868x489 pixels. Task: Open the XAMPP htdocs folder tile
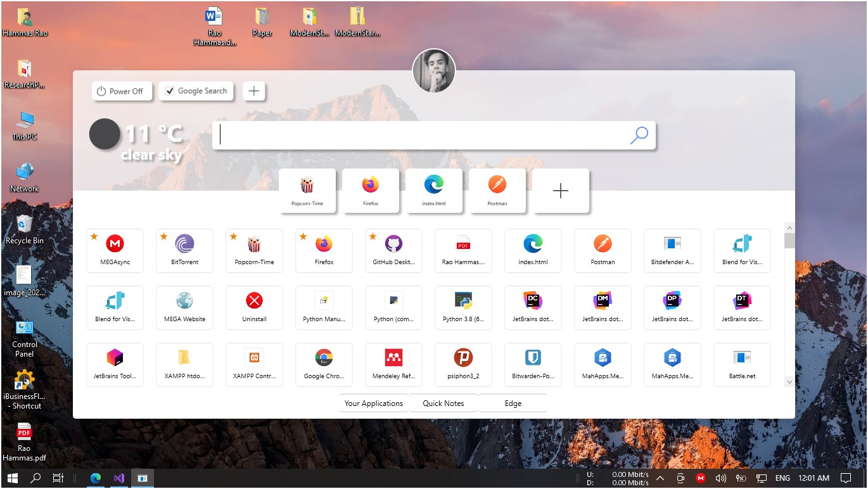click(x=184, y=364)
